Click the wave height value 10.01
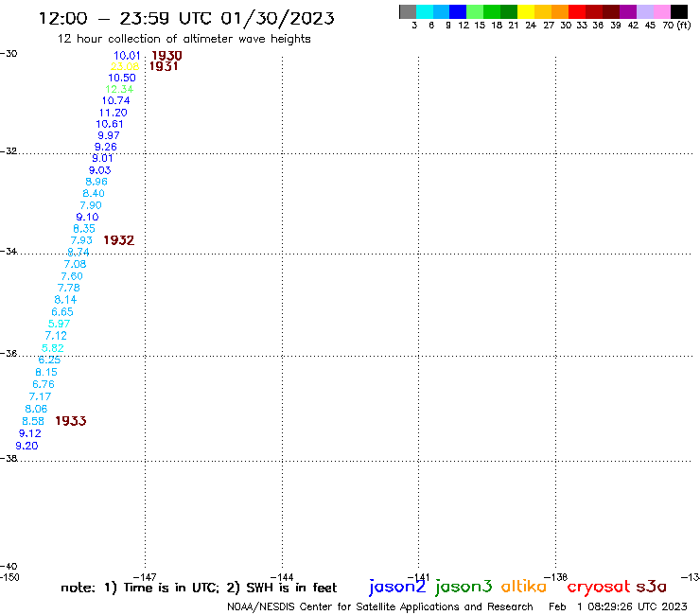The width and height of the screenshot is (700, 615). [128, 56]
